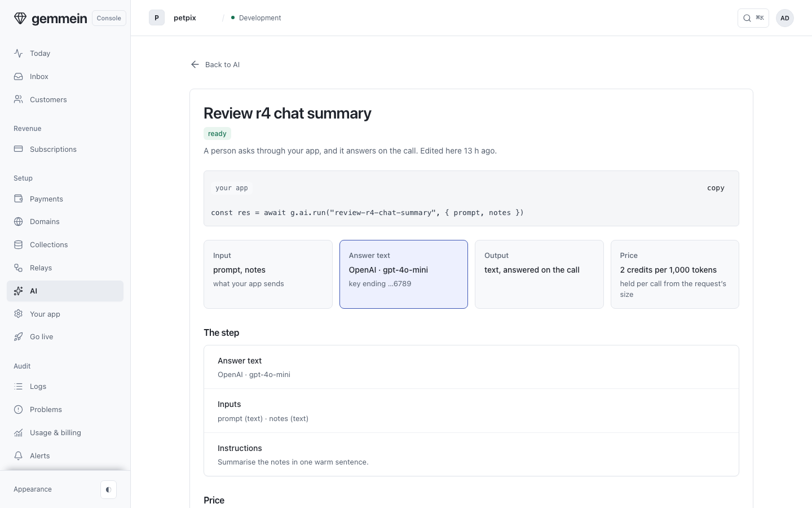The height and width of the screenshot is (508, 812).
Task: Open the Go live page
Action: pyautogui.click(x=65, y=336)
